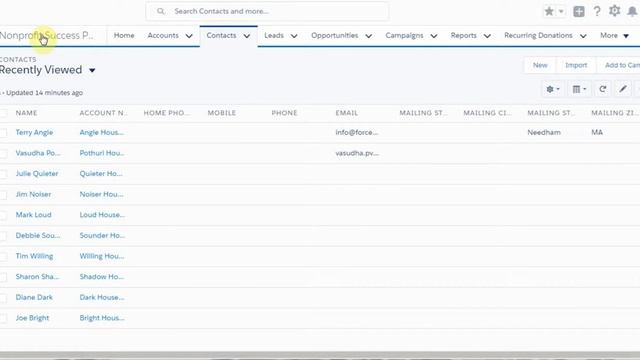Image resolution: width=640 pixels, height=360 pixels.
Task: Click the Edit List pencil icon
Action: (622, 89)
